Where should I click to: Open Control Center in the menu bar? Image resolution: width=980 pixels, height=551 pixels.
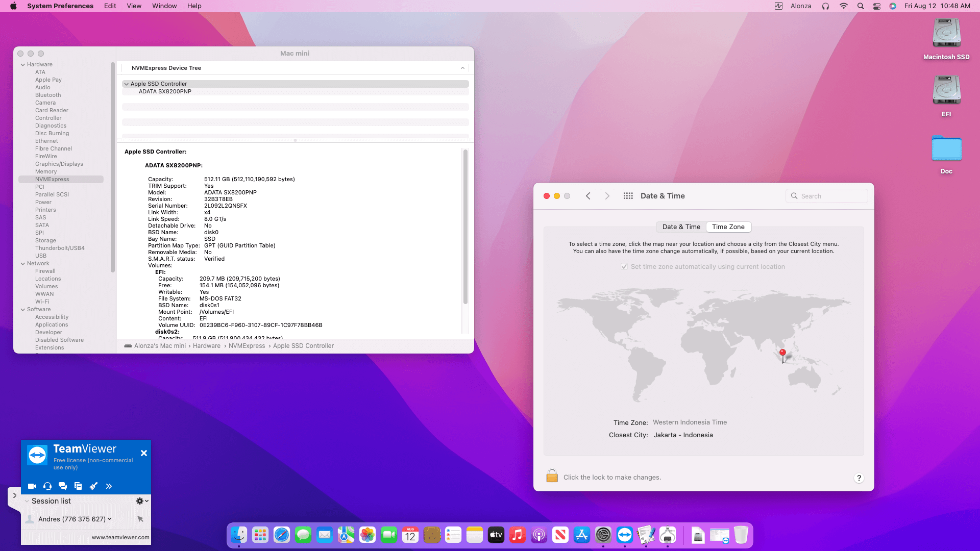(x=877, y=6)
